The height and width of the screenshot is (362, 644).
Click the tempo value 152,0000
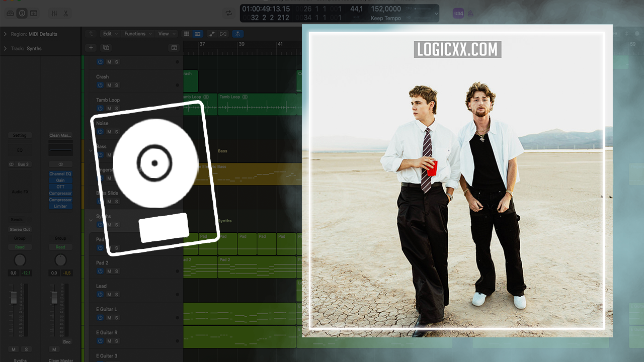coord(386,9)
